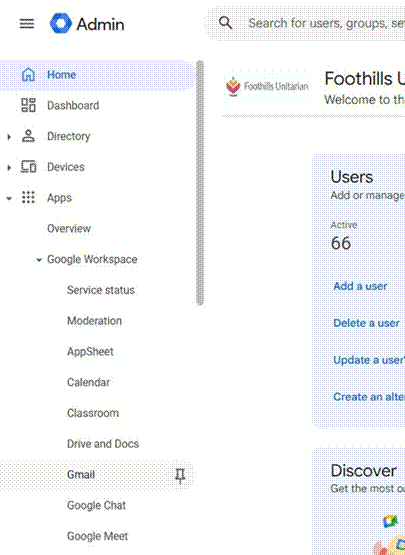The image size is (405, 555).
Task: Collapse the Google Workspace submenu arrow
Action: click(x=39, y=260)
